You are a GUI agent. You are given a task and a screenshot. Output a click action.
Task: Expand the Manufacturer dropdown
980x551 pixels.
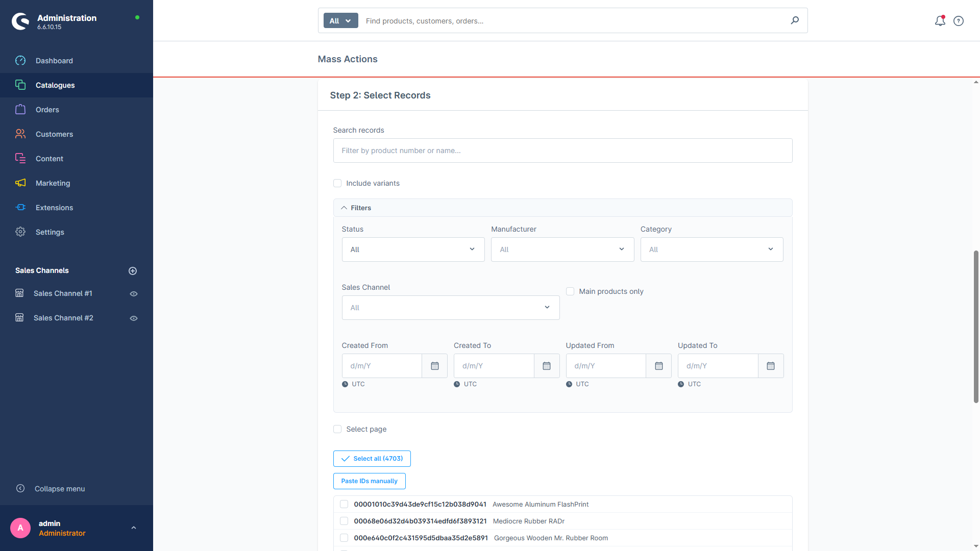[x=562, y=249]
